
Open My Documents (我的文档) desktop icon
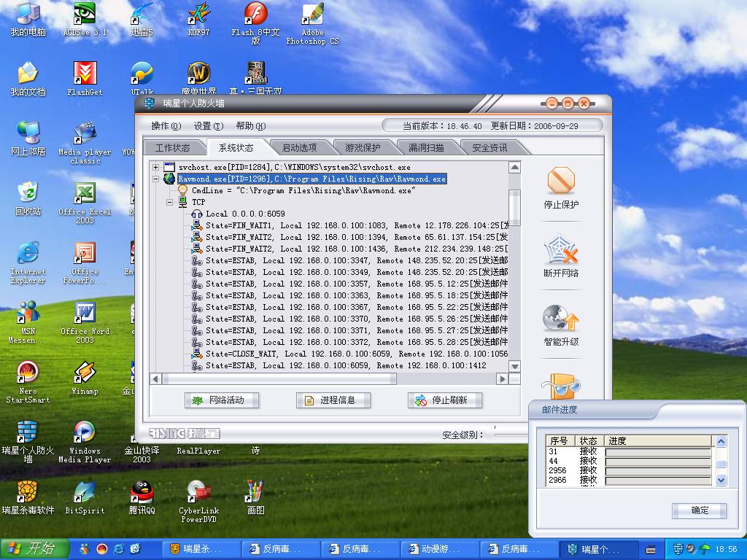click(28, 79)
